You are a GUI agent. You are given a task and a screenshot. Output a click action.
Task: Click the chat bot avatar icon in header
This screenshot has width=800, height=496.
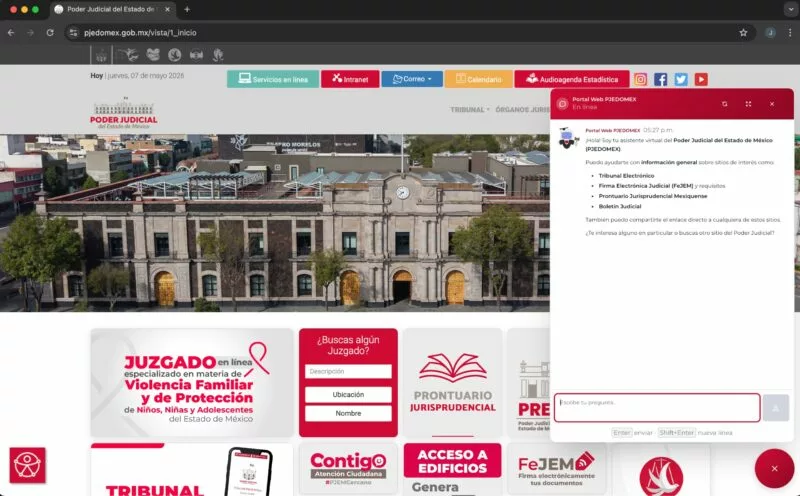click(562, 104)
